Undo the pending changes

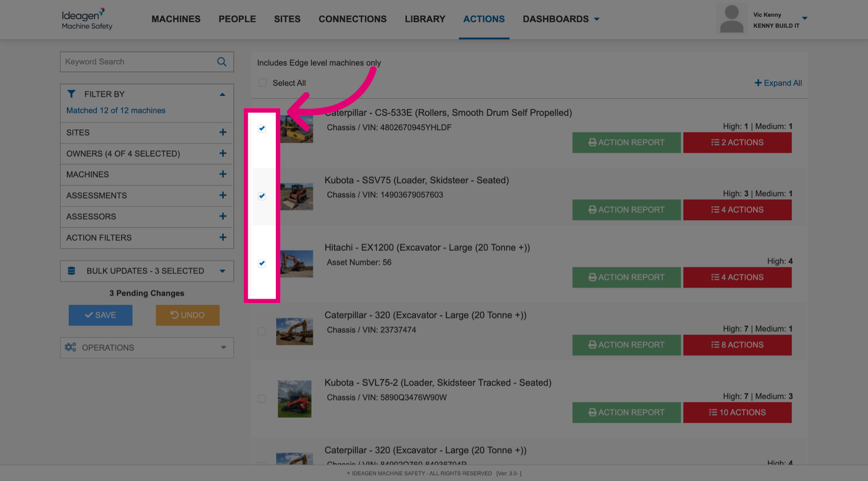tap(188, 315)
